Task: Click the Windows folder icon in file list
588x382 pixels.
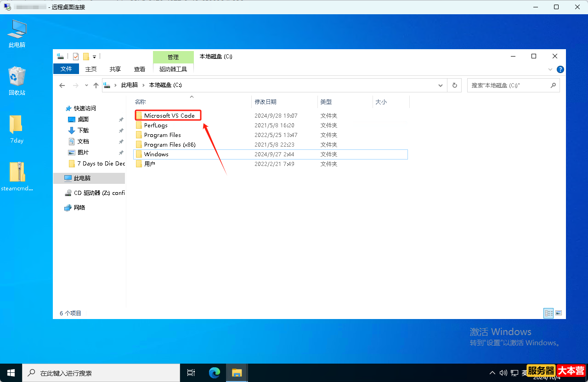Action: tap(139, 154)
